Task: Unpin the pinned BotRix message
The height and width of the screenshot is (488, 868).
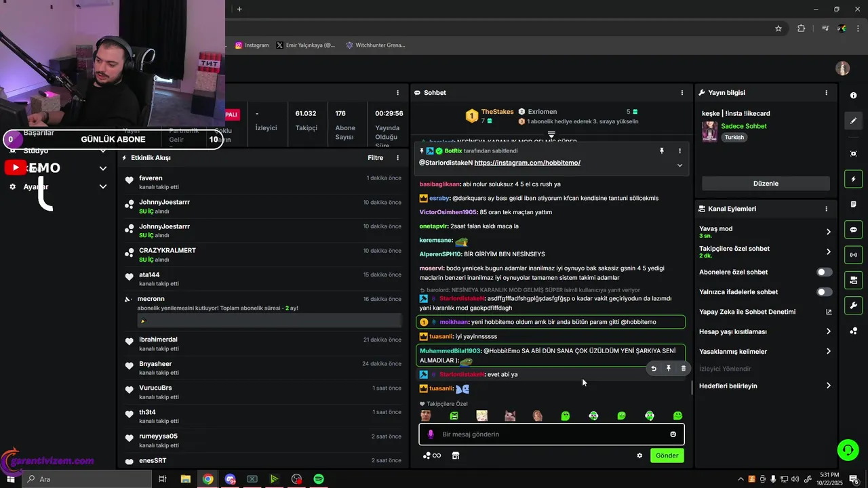Action: [x=662, y=150]
